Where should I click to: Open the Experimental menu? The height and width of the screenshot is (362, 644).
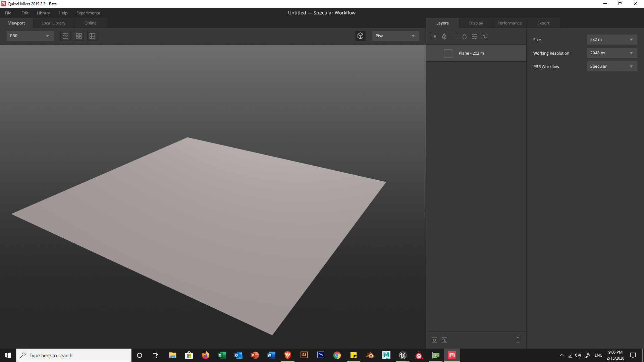[x=89, y=13]
